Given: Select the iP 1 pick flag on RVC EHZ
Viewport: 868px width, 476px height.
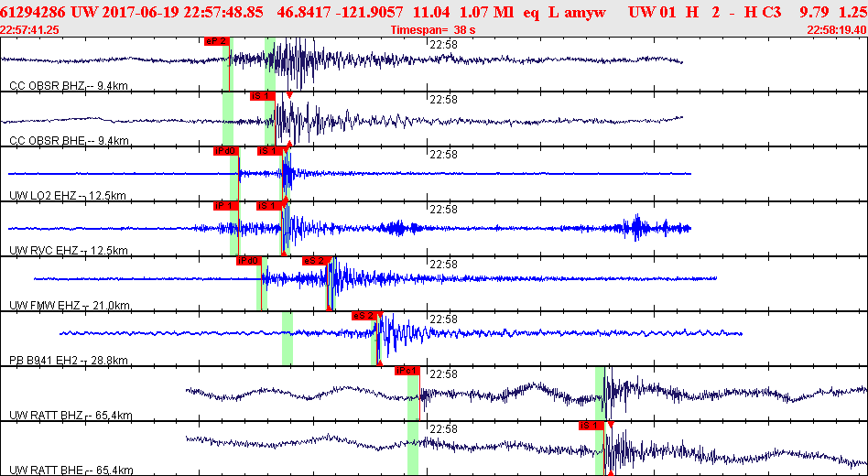Looking at the screenshot, I should pyautogui.click(x=226, y=206).
